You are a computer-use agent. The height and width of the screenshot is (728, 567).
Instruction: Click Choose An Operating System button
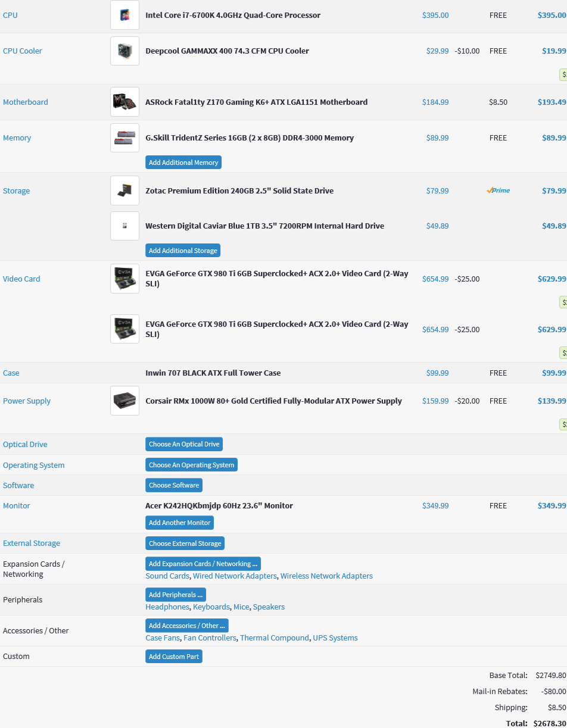(191, 465)
